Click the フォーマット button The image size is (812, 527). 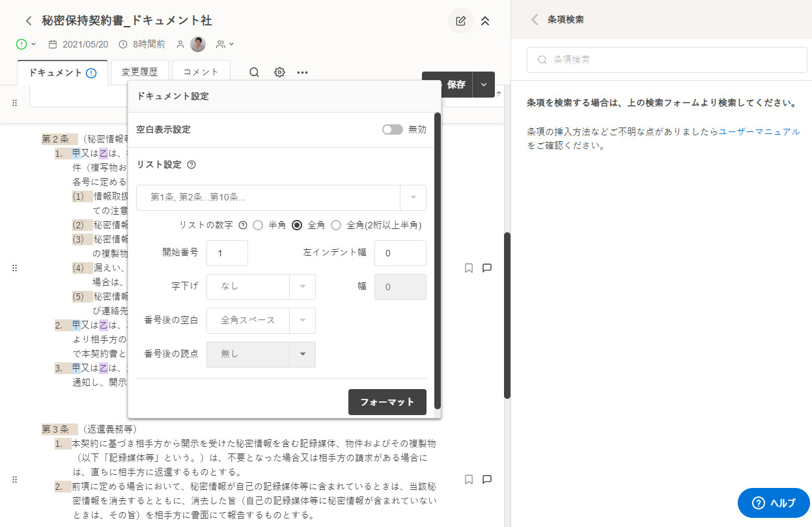[x=387, y=402]
